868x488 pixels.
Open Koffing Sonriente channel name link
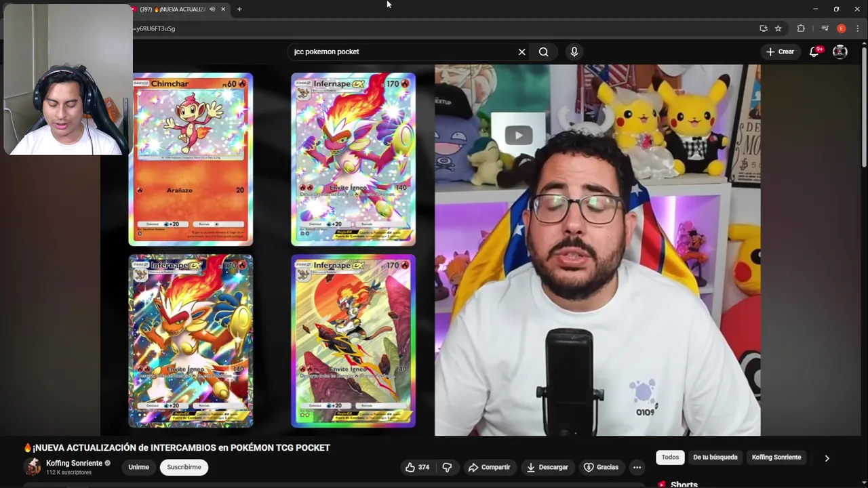point(74,463)
